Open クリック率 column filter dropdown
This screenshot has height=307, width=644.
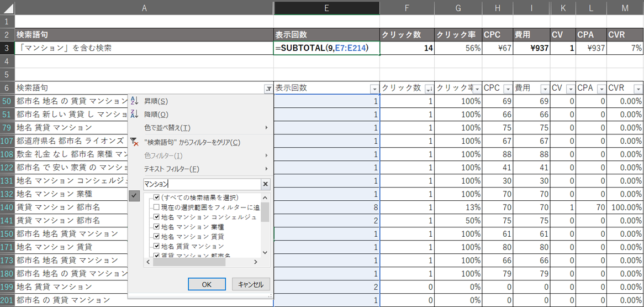tap(478, 89)
